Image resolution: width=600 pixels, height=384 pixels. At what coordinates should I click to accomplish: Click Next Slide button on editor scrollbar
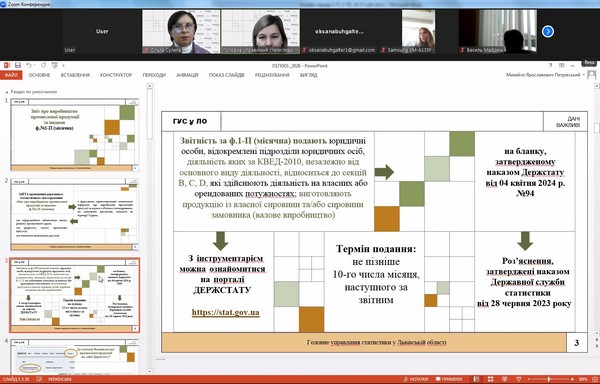click(x=597, y=345)
